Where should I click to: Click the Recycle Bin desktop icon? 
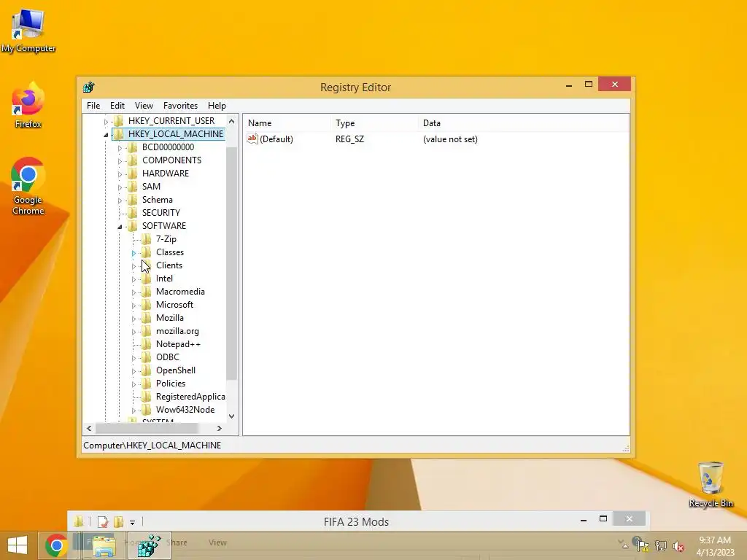click(711, 484)
